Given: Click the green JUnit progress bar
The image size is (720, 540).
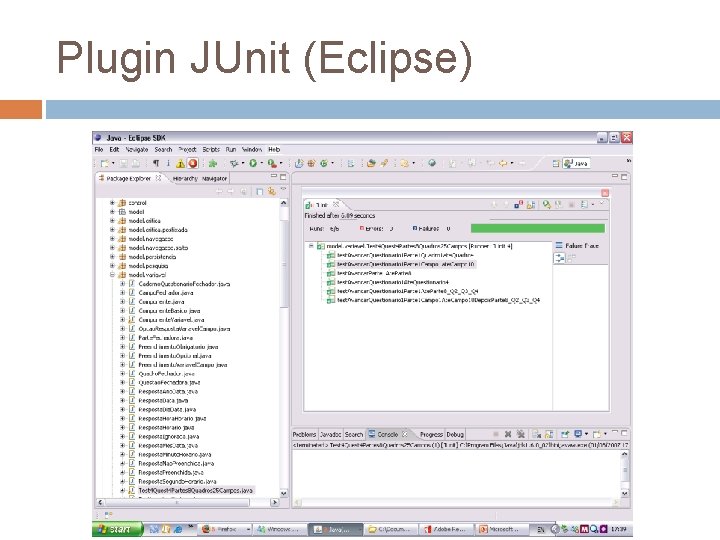Looking at the screenshot, I should [538, 228].
